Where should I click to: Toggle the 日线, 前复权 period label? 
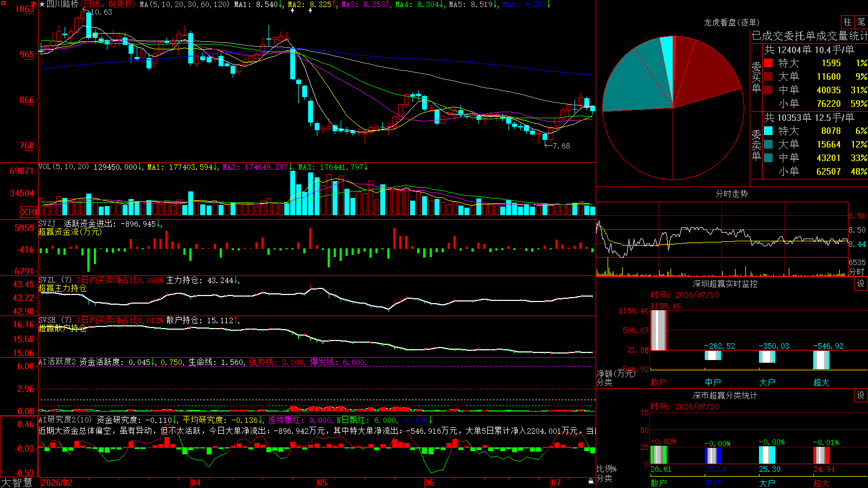[x=108, y=4]
